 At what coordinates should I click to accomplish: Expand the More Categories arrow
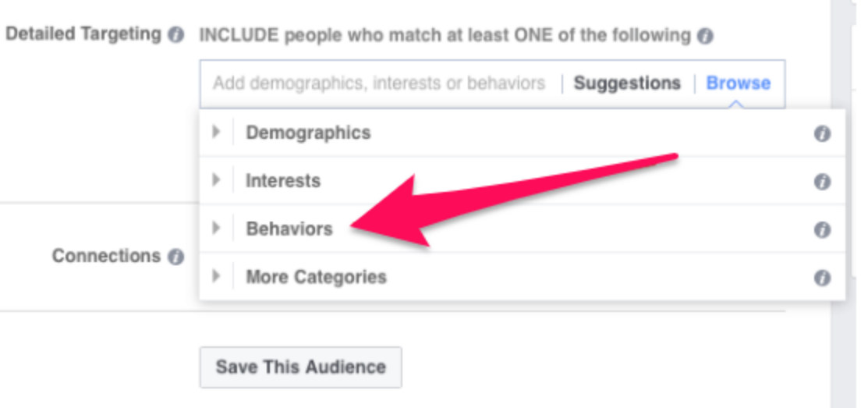tap(216, 275)
